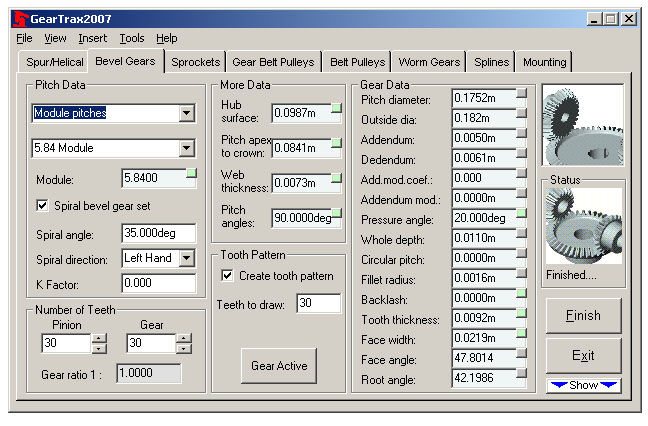Uncheck Create tooth pattern
The height and width of the screenshot is (426, 648).
pos(227,275)
